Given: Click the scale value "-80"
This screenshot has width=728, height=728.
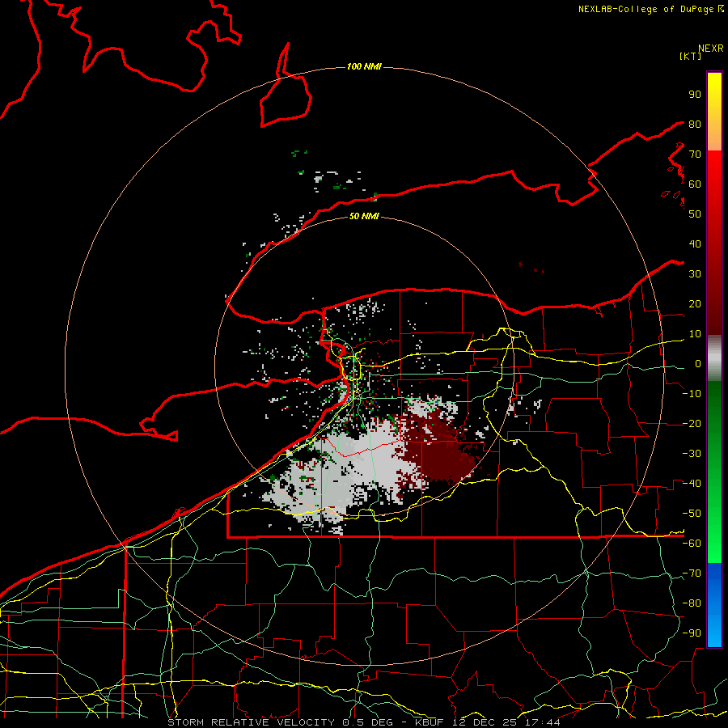Looking at the screenshot, I should tap(692, 603).
